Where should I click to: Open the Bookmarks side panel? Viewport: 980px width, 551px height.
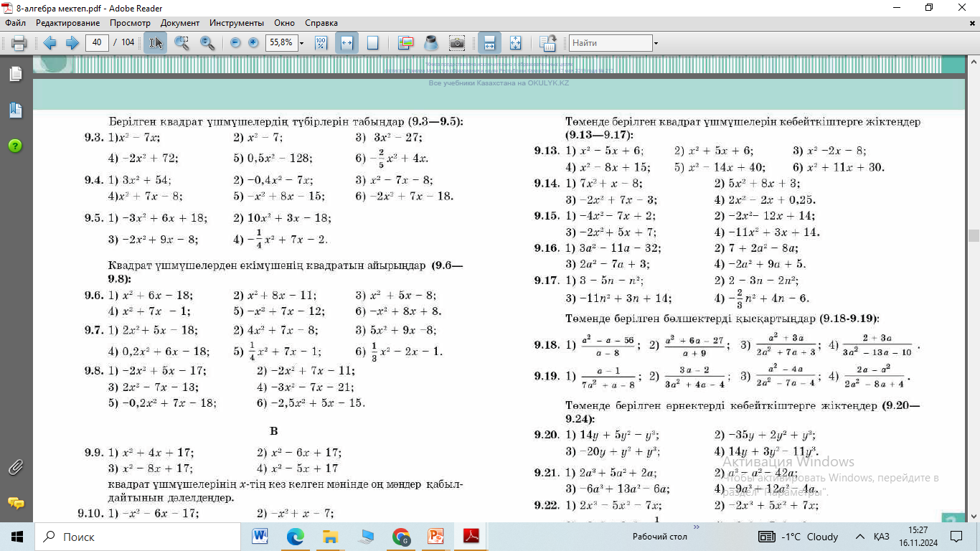(16, 110)
